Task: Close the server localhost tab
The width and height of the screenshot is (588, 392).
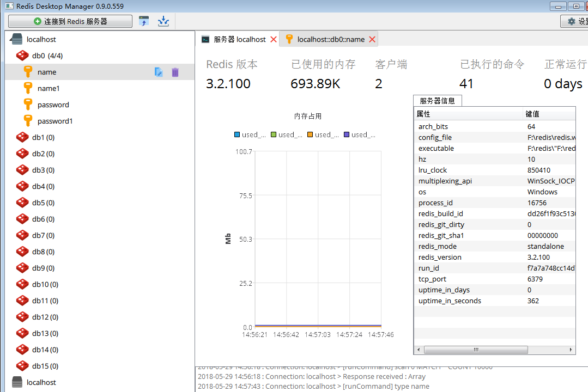Action: (274, 39)
